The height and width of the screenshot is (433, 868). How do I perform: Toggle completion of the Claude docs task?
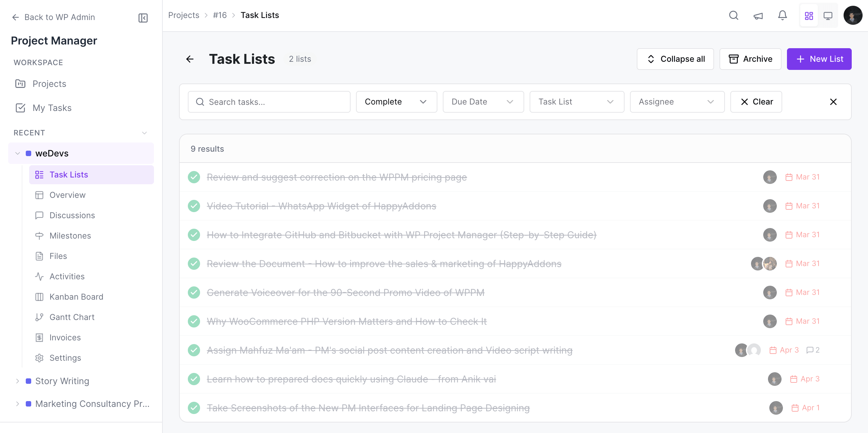194,379
